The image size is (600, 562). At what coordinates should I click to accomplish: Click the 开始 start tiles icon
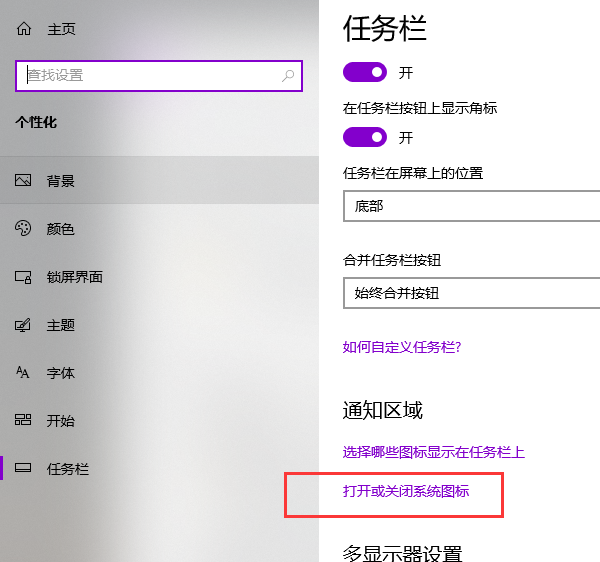click(23, 420)
